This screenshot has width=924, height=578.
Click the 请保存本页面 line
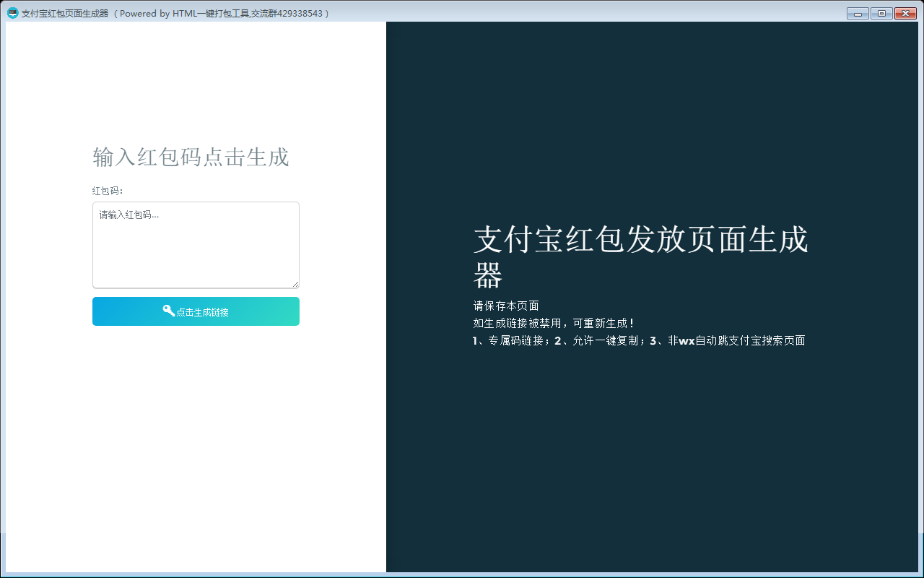pos(506,306)
